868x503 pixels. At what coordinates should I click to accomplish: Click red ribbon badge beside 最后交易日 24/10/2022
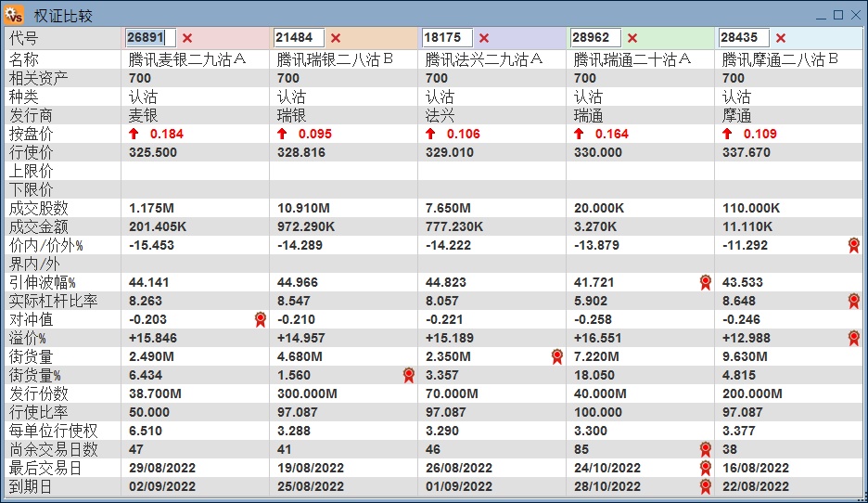point(705,468)
